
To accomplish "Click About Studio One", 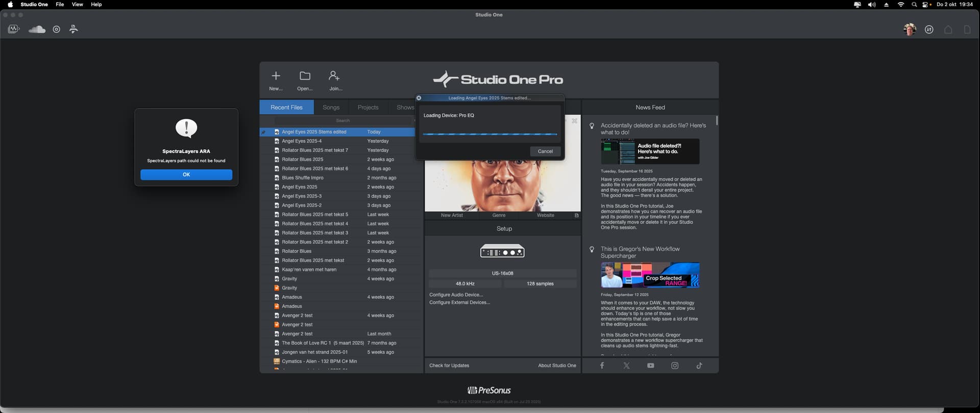I will 557,366.
